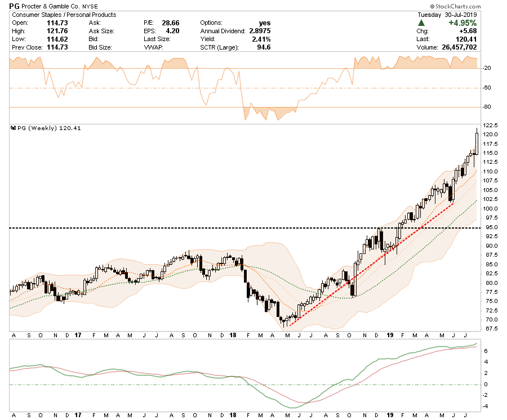Screen dimensions: 507x420
Task: Click the High value 121.76
Action: click(x=57, y=31)
